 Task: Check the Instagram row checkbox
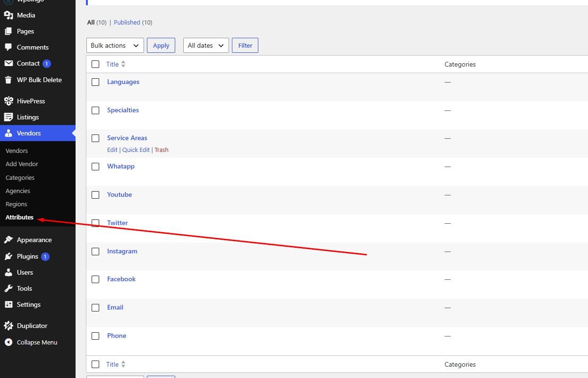(95, 252)
